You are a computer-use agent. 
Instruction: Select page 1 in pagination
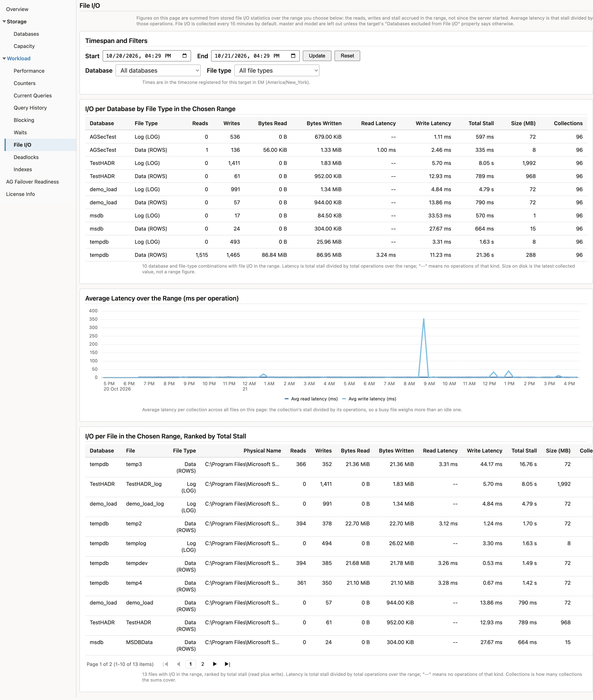point(191,664)
